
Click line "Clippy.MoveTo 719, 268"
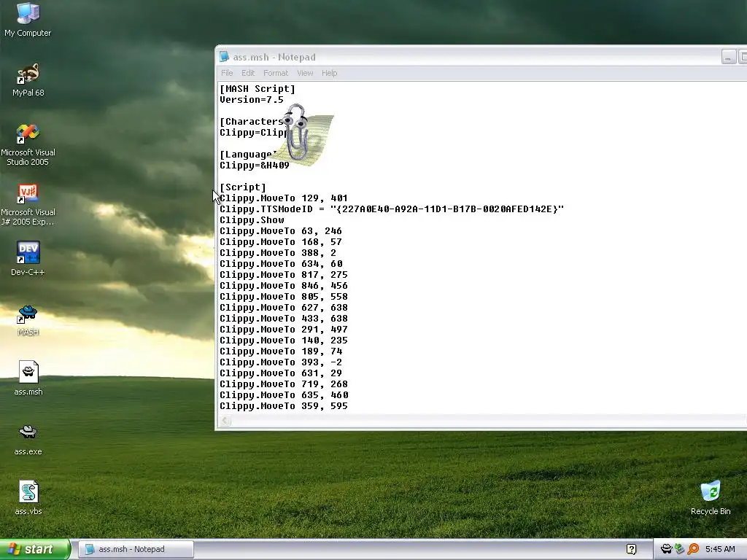pos(284,384)
